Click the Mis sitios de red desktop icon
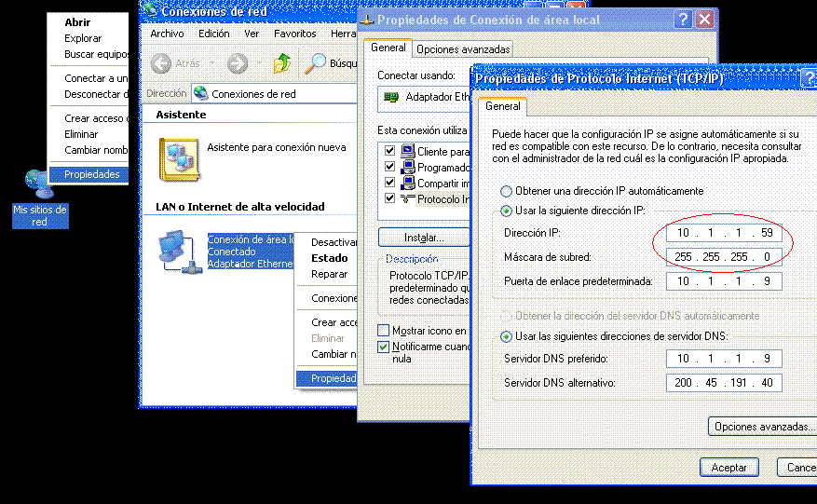 [x=39, y=186]
